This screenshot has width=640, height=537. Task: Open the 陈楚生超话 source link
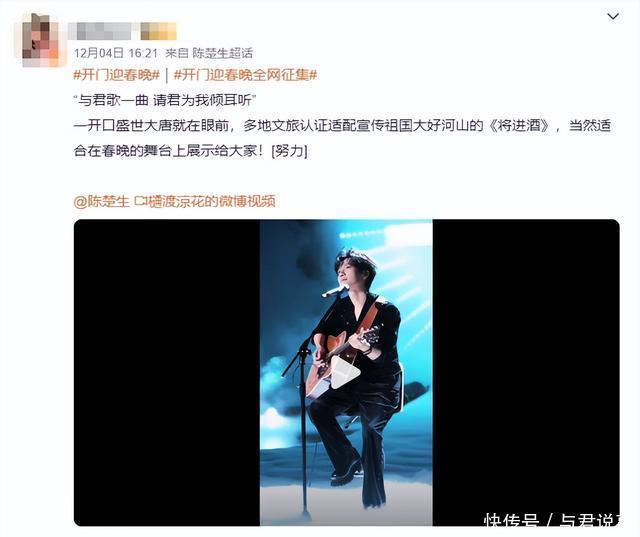point(222,53)
